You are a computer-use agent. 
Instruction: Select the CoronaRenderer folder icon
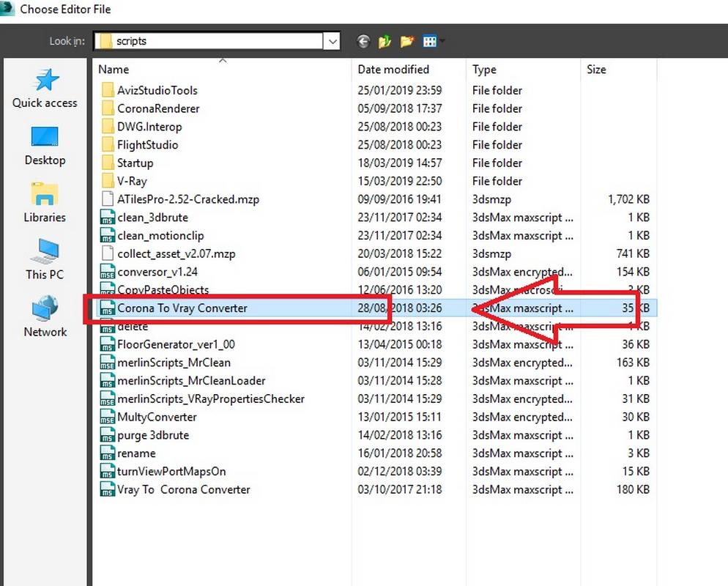click(108, 108)
